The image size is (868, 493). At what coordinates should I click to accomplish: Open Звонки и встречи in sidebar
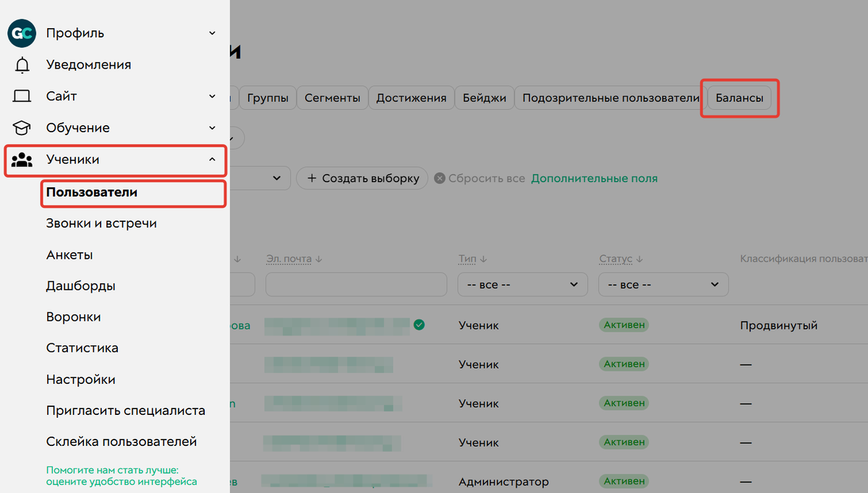(101, 223)
